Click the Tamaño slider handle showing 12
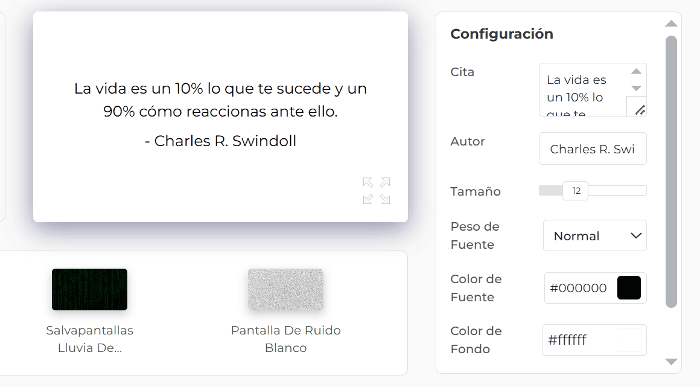 tap(575, 191)
